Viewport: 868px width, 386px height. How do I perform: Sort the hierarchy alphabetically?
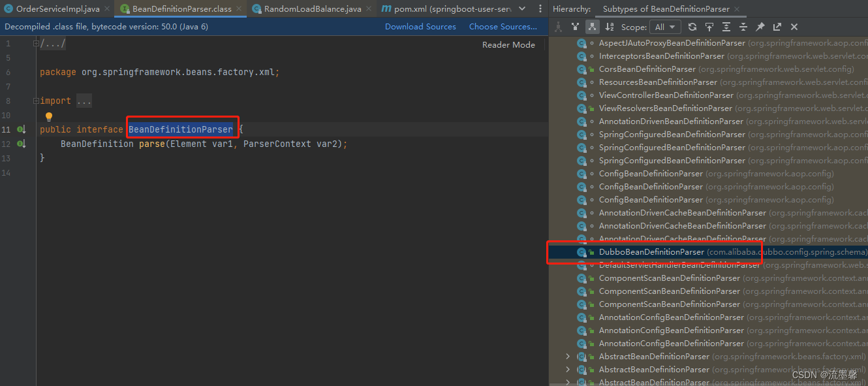(x=610, y=27)
